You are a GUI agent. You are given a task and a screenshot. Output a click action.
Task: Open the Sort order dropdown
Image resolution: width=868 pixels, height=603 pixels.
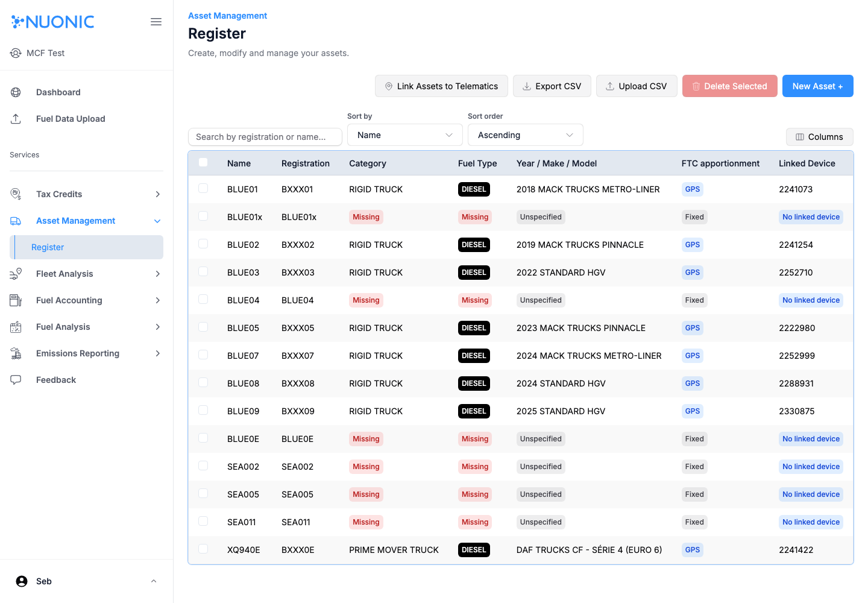(525, 134)
